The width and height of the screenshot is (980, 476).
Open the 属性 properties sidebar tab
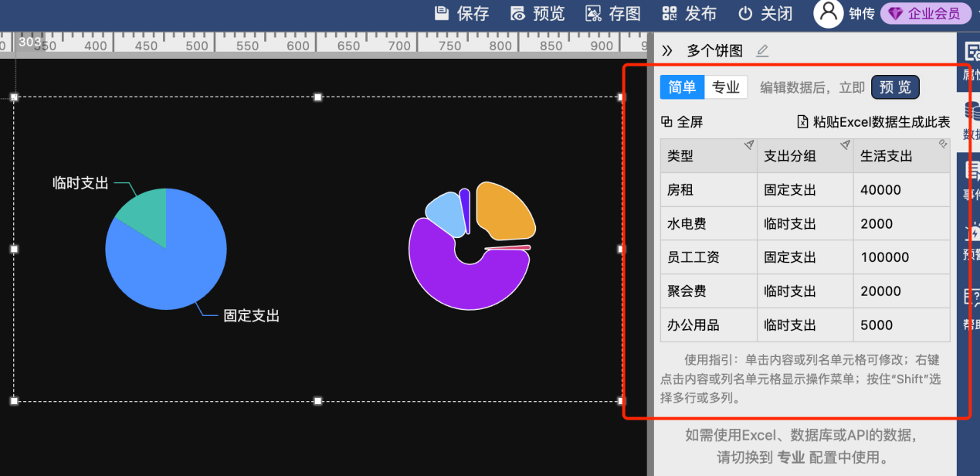pos(970,62)
